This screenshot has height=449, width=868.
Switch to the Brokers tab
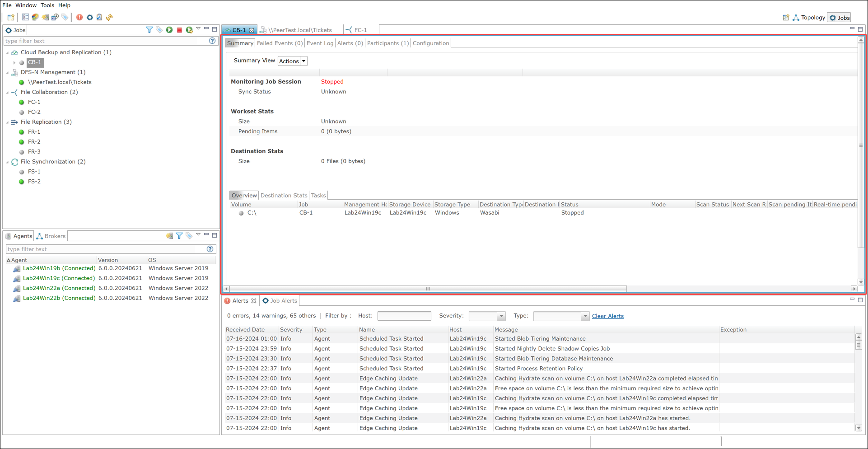(x=51, y=236)
